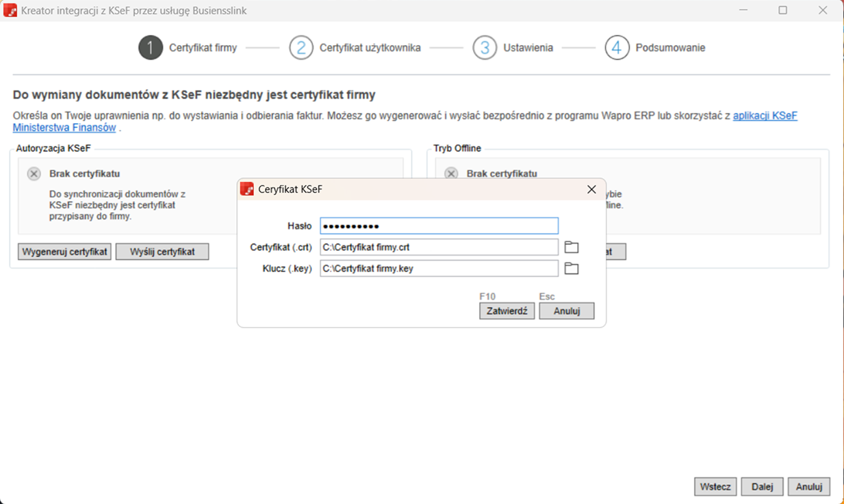Viewport: 844px width, 504px height.
Task: Open step 3 Ustawienia
Action: pos(485,48)
